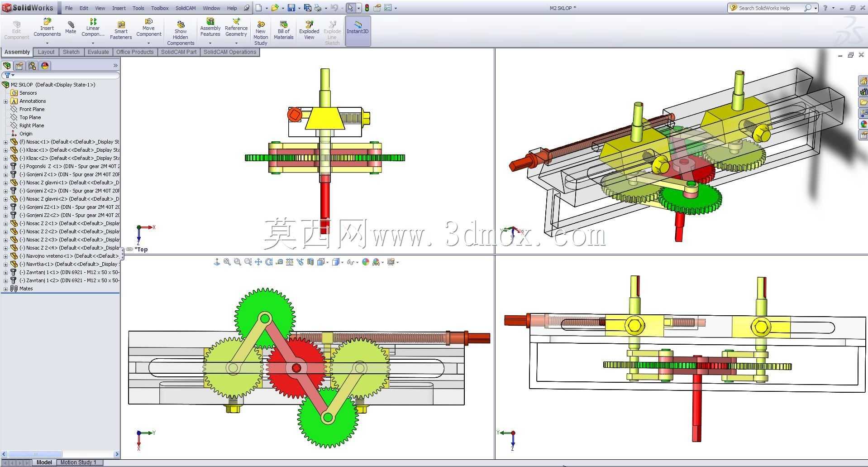Image resolution: width=868 pixels, height=467 pixels.
Task: Select the Mate tool
Action: (x=71, y=27)
